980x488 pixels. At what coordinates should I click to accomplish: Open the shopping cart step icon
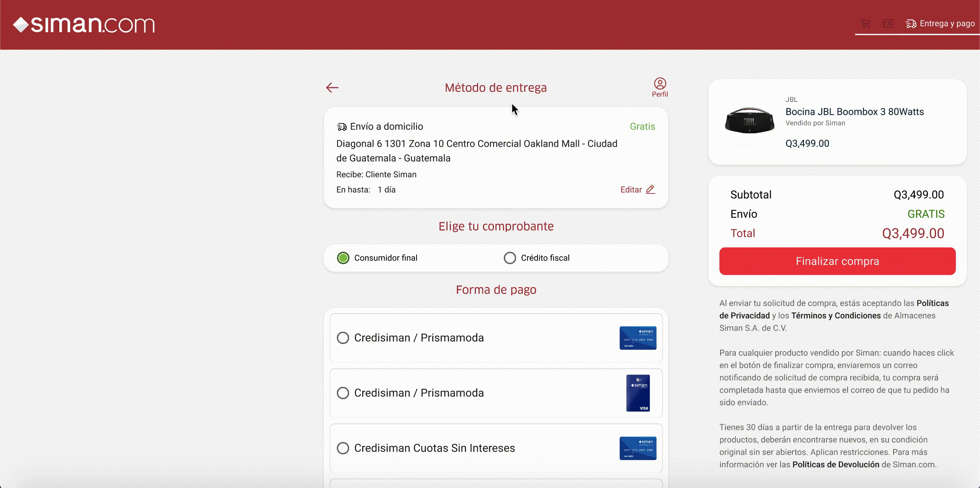(866, 24)
